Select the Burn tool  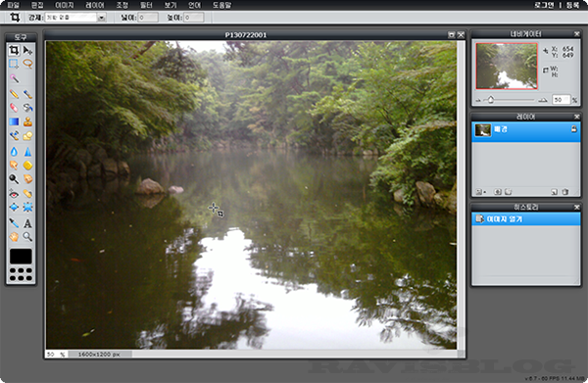click(x=27, y=179)
